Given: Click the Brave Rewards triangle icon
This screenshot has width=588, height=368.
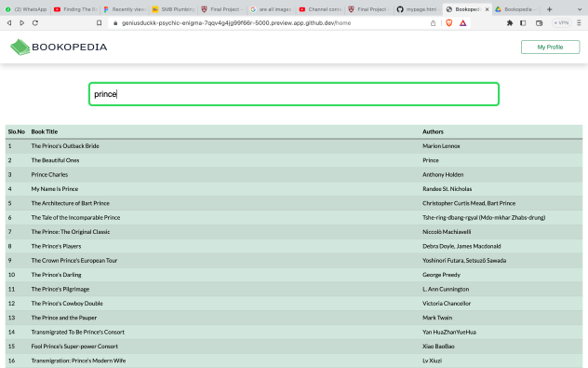Looking at the screenshot, I should click(463, 23).
